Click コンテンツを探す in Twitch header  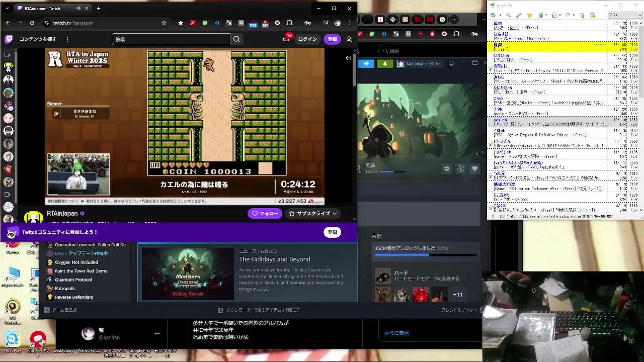point(38,39)
